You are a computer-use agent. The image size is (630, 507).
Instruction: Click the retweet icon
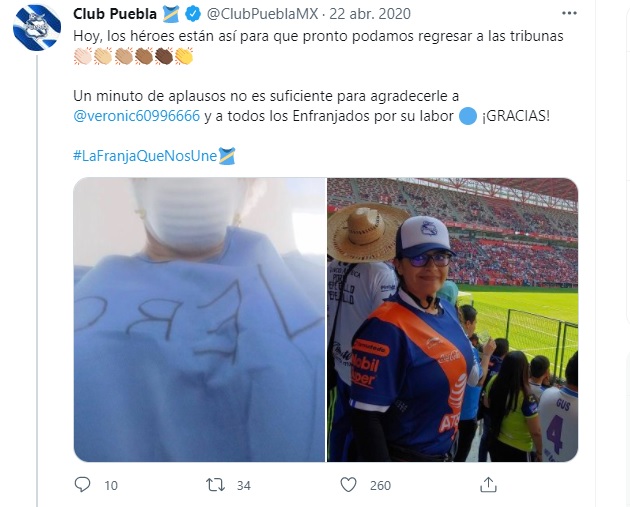coord(215,485)
